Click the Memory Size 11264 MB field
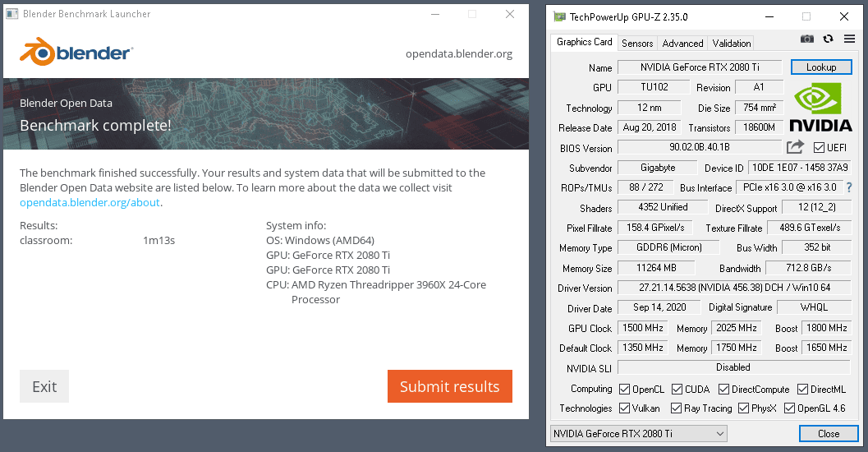Image resolution: width=868 pixels, height=452 pixels. coord(656,268)
